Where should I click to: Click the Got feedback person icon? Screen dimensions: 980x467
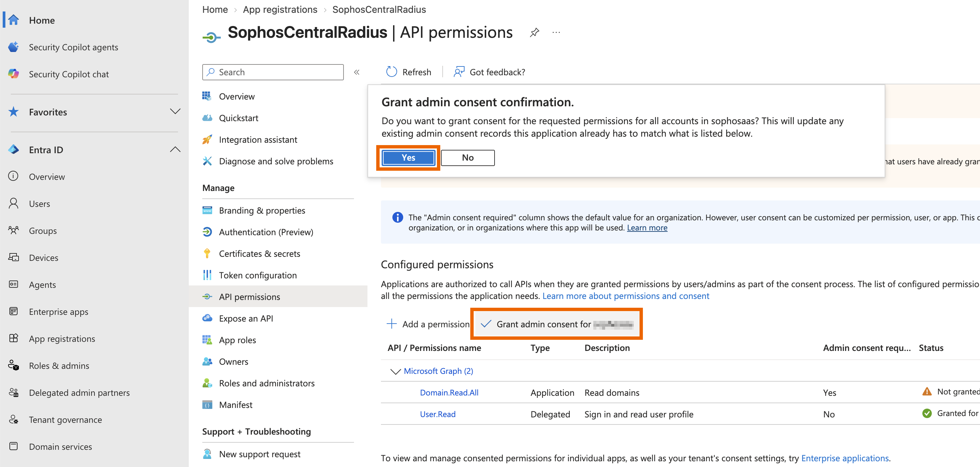coord(459,72)
